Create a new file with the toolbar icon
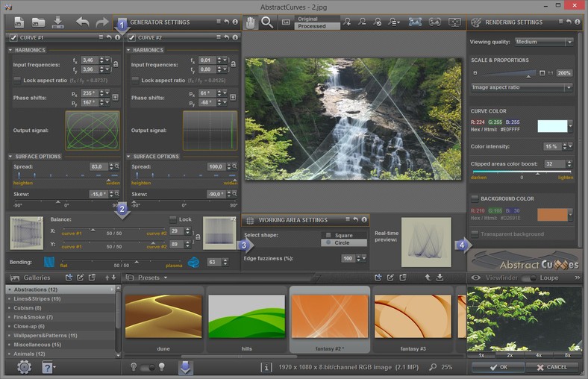Image resolution: width=588 pixels, height=379 pixels. pos(19,22)
